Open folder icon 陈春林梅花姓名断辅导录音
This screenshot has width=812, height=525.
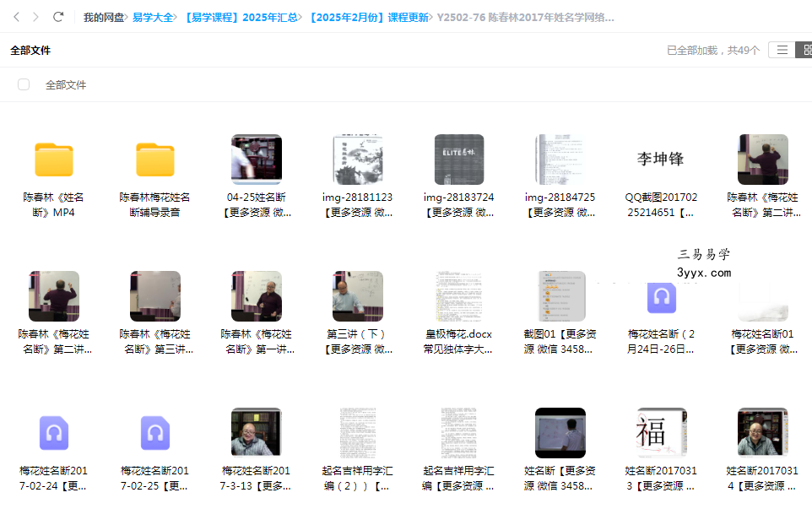point(155,160)
